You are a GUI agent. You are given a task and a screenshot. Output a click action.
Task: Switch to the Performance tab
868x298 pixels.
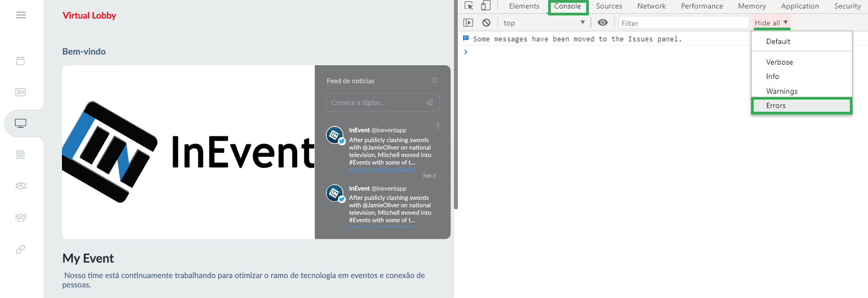[702, 6]
